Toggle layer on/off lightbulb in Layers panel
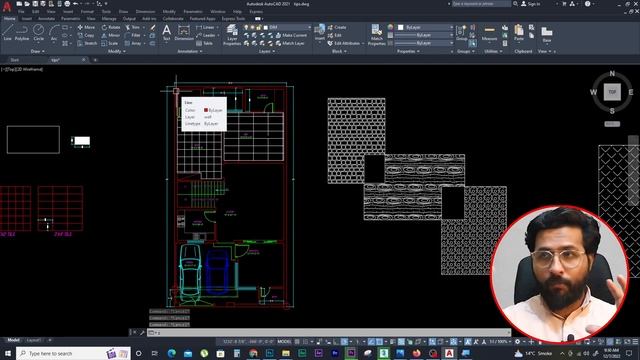Screen dimensions: 640x360 click(x=246, y=27)
